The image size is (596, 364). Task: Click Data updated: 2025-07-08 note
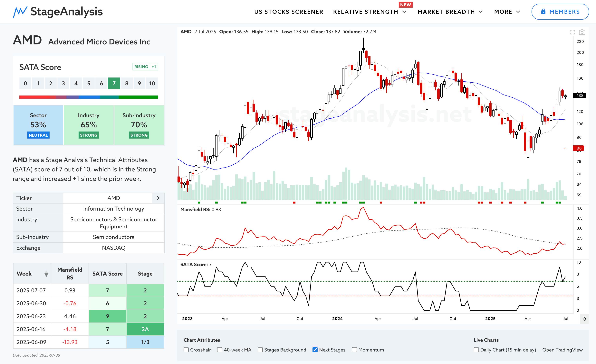(x=36, y=355)
